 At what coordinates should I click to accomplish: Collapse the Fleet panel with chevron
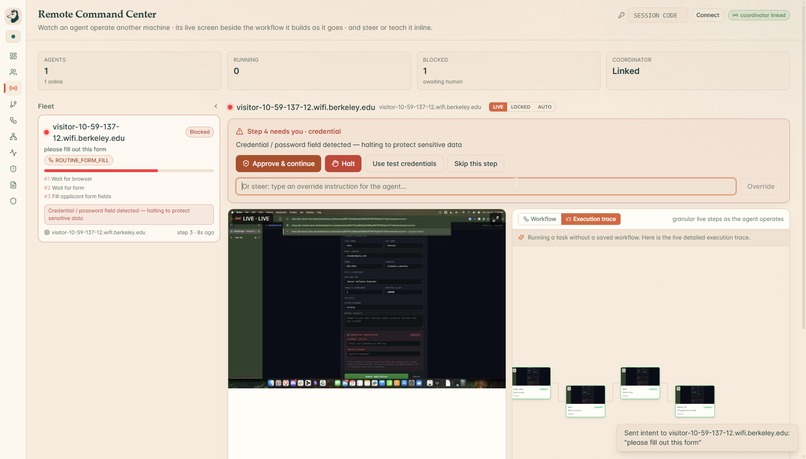(216, 106)
